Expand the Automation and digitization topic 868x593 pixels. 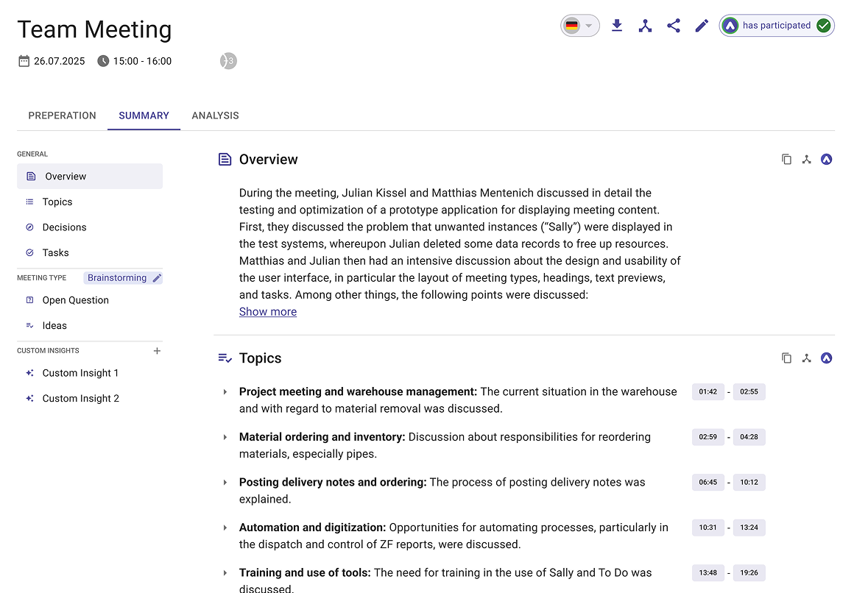pyautogui.click(x=225, y=528)
